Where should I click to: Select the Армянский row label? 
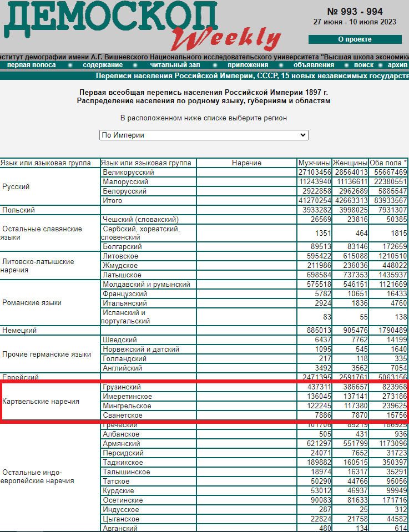tap(122, 444)
